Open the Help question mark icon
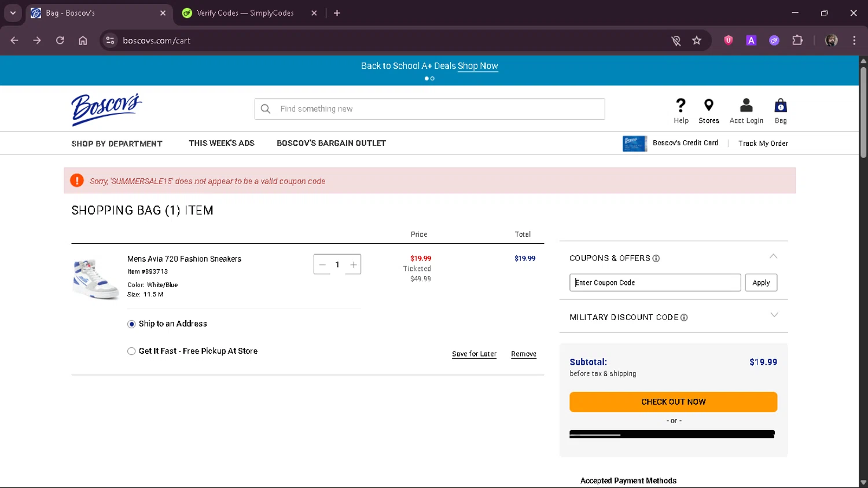This screenshot has width=868, height=488. (x=681, y=105)
